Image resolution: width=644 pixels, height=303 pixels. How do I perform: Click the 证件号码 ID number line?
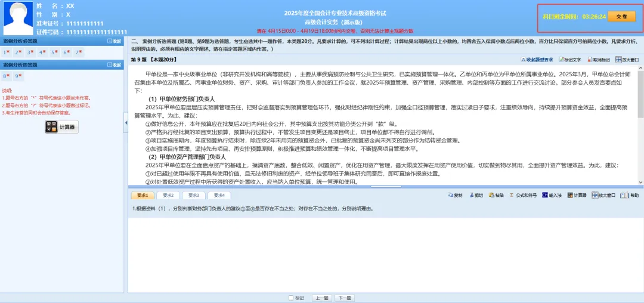pos(81,32)
